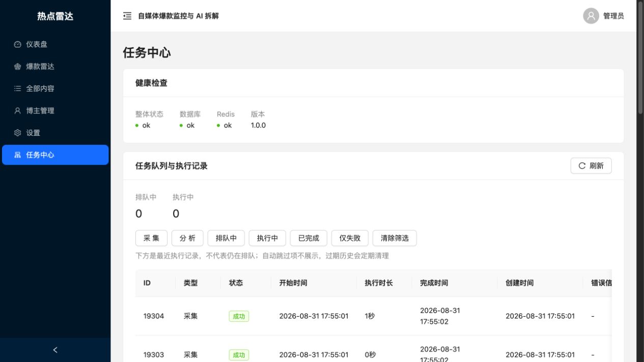Click the 热点雷达 logo title
The image size is (644, 362).
[55, 16]
